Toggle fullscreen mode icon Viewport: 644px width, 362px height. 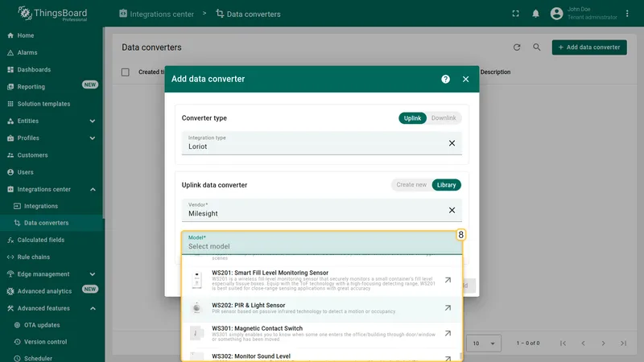tap(515, 14)
